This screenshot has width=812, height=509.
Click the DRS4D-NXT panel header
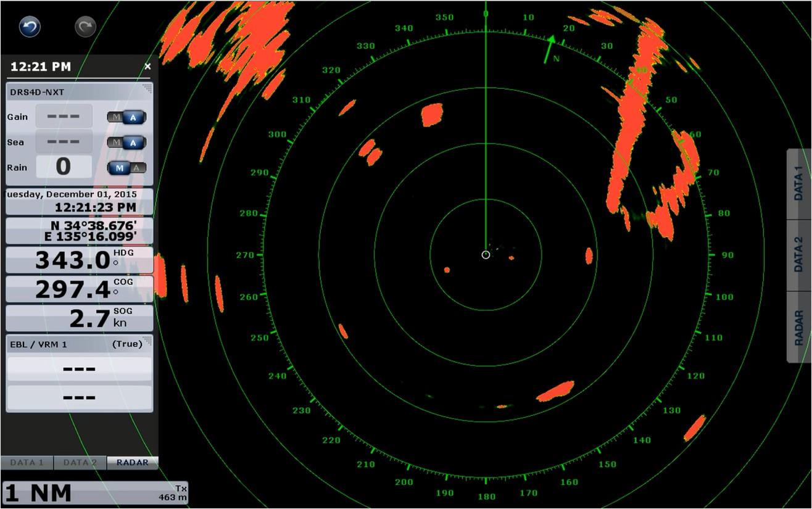coord(80,92)
